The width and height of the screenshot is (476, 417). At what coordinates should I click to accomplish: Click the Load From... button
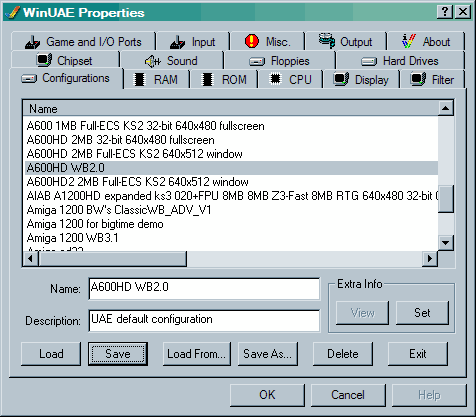point(197,354)
